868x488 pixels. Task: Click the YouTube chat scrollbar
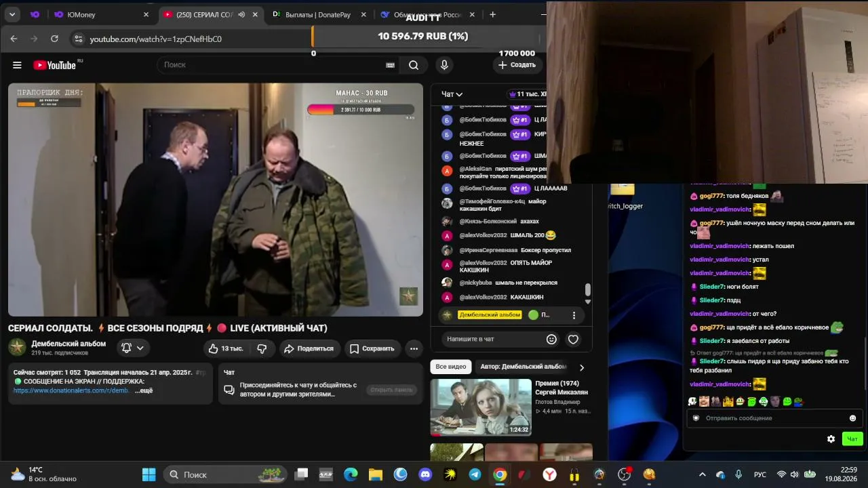(588, 290)
